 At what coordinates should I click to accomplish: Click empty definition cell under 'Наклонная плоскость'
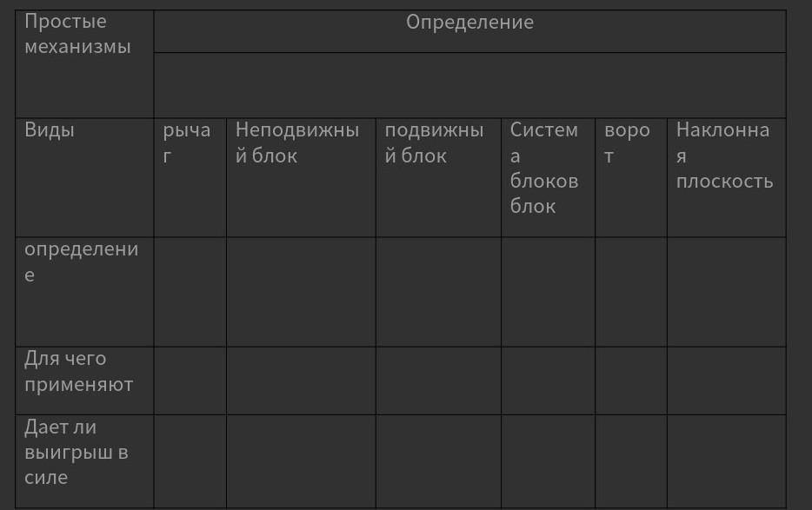coord(727,292)
